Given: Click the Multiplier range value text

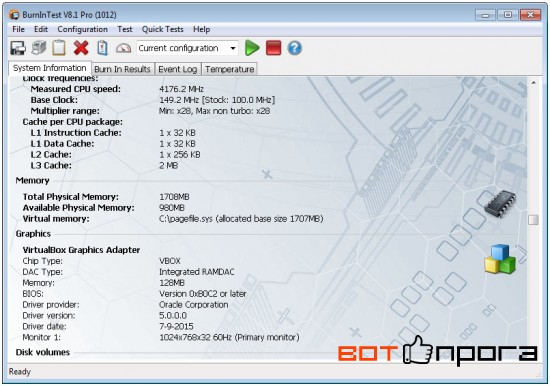Looking at the screenshot, I should click(214, 111).
